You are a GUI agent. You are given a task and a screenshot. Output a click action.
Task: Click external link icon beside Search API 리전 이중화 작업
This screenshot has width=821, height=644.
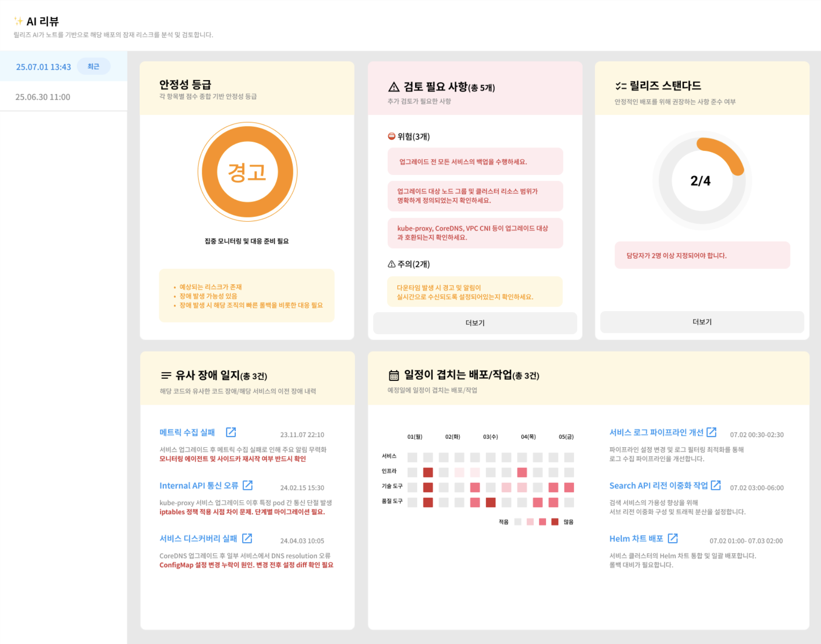[716, 485]
